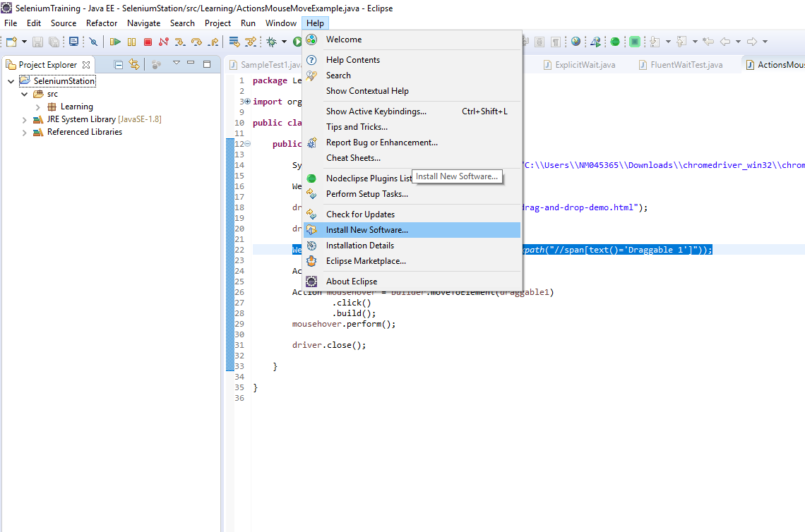Screen dimensions: 805x532
Task: Collapse the SeleniumStation project node
Action: click(11, 81)
